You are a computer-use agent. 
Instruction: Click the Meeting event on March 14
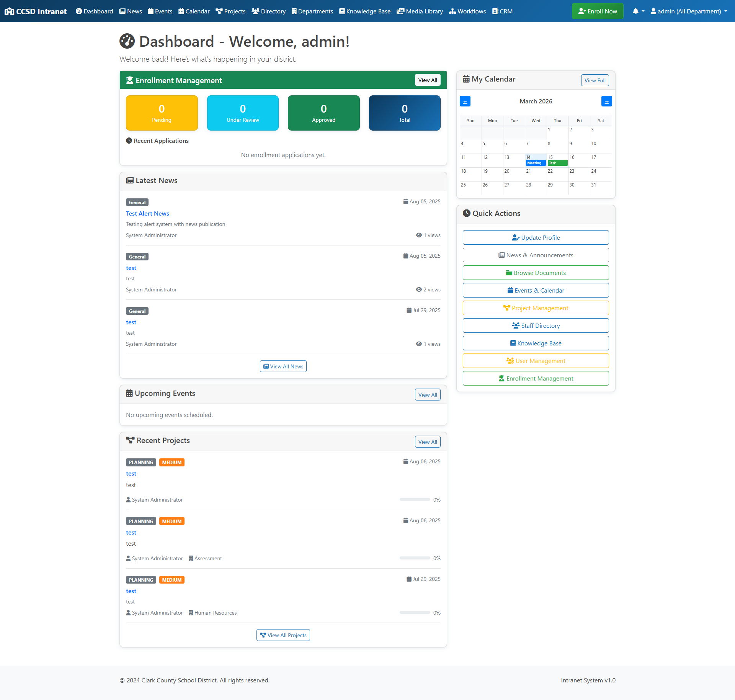click(x=535, y=163)
